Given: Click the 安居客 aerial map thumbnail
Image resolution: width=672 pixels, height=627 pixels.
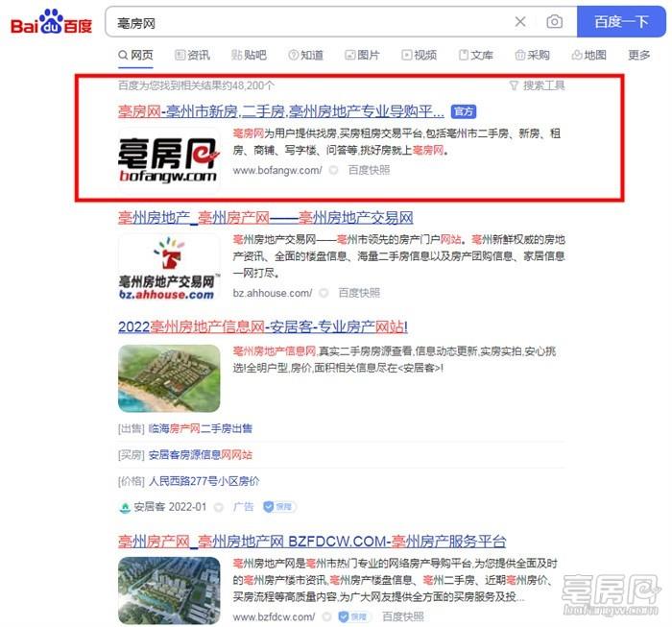Looking at the screenshot, I should (x=169, y=378).
